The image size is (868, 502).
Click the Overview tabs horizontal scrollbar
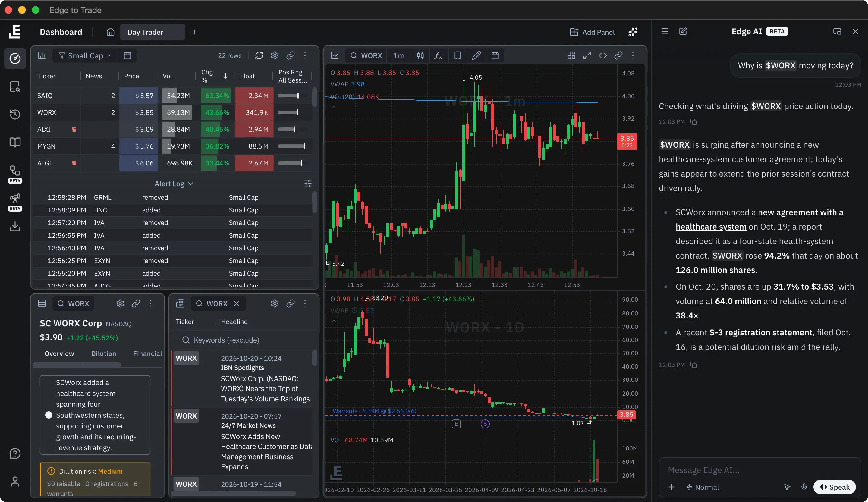[77, 365]
